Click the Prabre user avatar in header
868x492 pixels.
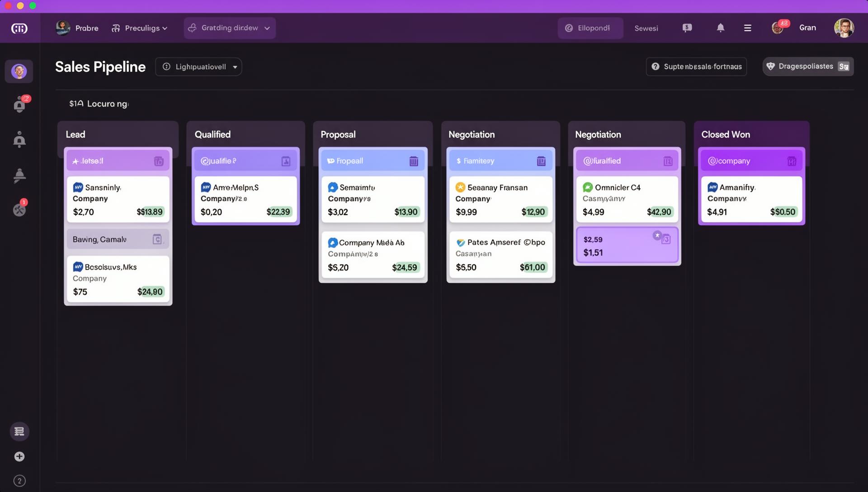point(63,28)
